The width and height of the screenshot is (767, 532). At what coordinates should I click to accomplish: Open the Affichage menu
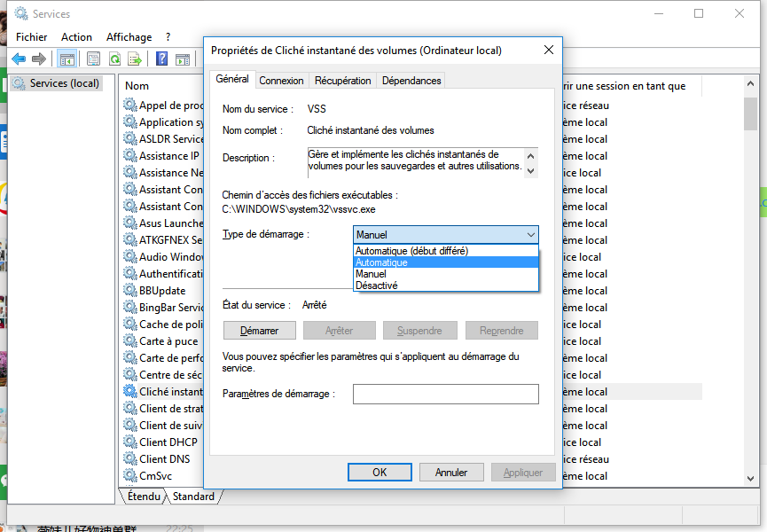[x=129, y=37]
